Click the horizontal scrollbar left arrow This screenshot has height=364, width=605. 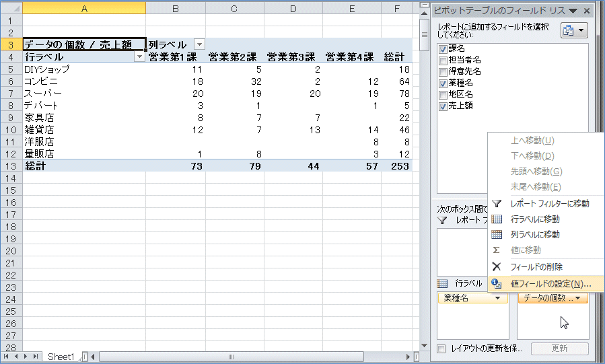[x=93, y=357]
